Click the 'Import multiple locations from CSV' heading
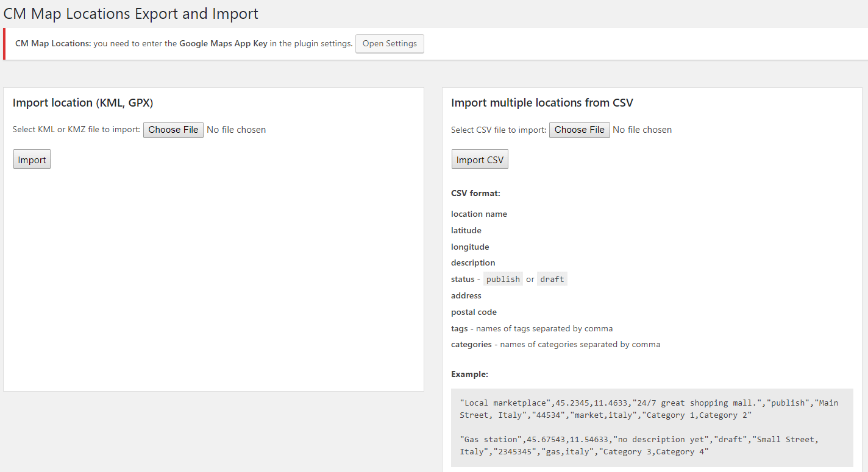The width and height of the screenshot is (868, 472). 542,103
